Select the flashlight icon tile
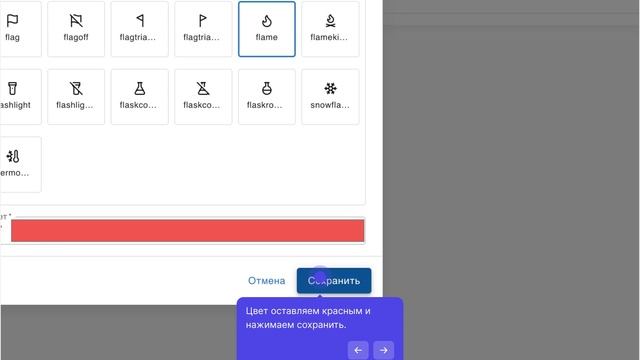 [20, 97]
